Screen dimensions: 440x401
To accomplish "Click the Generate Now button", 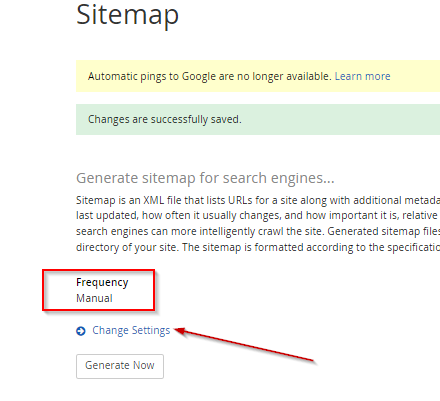I will tap(120, 366).
